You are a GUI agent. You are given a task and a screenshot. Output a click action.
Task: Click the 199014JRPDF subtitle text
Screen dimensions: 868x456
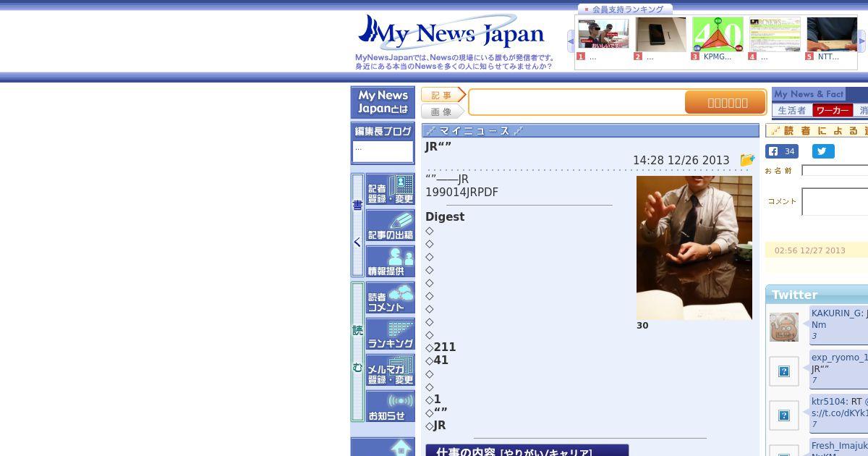click(461, 193)
